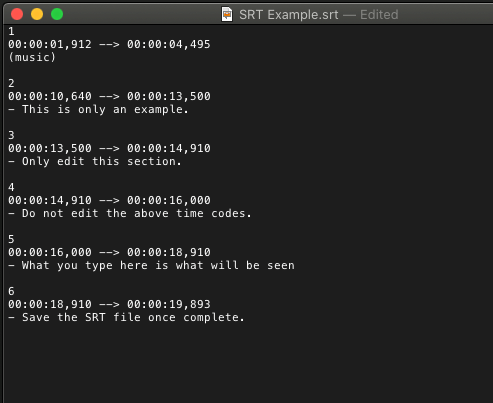493x403 pixels.
Task: Click subtitle index number 2
Action: tap(11, 83)
